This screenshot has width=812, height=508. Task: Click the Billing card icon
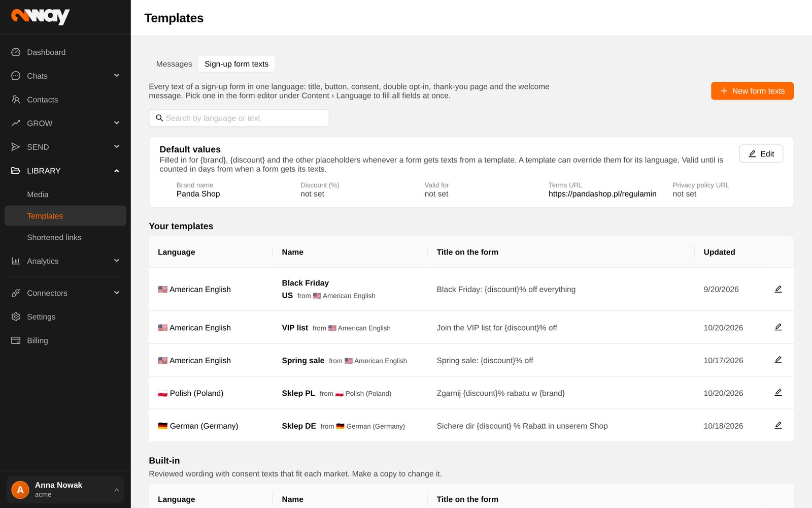click(16, 340)
